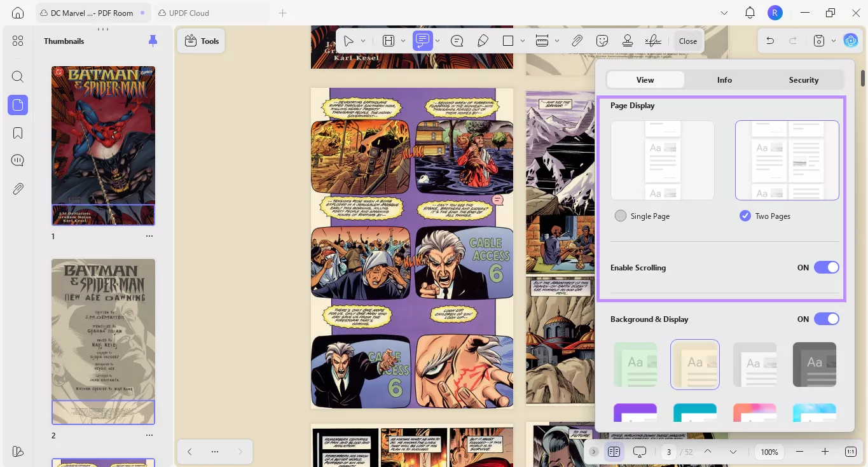Image resolution: width=868 pixels, height=467 pixels.
Task: Pick the rectangle shape annotation tool
Action: coord(509,41)
